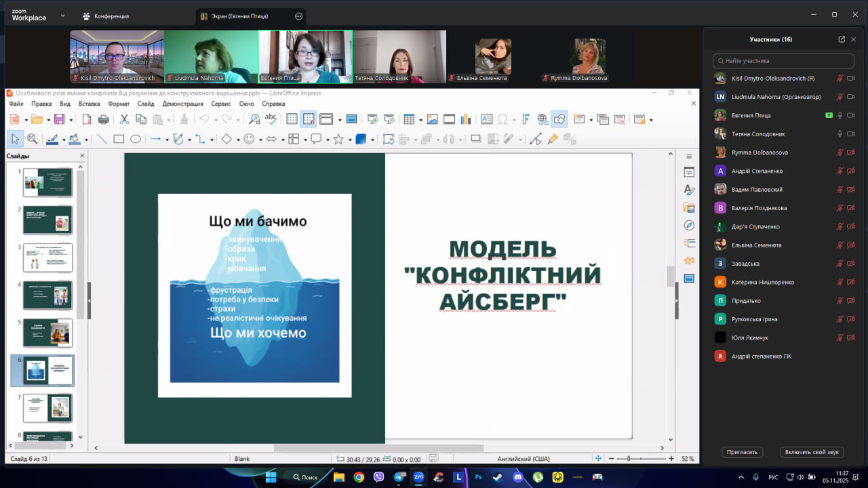Click the Включить свой звук button

tap(812, 452)
